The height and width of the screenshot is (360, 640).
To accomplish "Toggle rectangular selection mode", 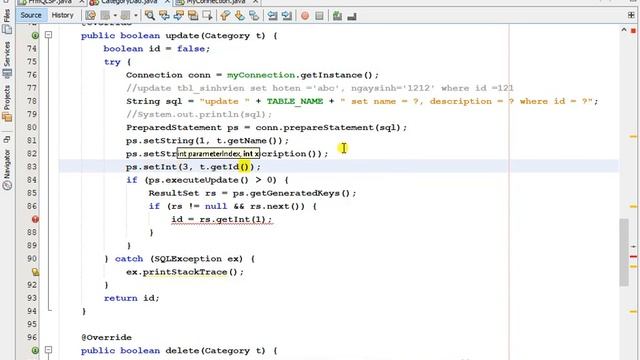I will [207, 16].
